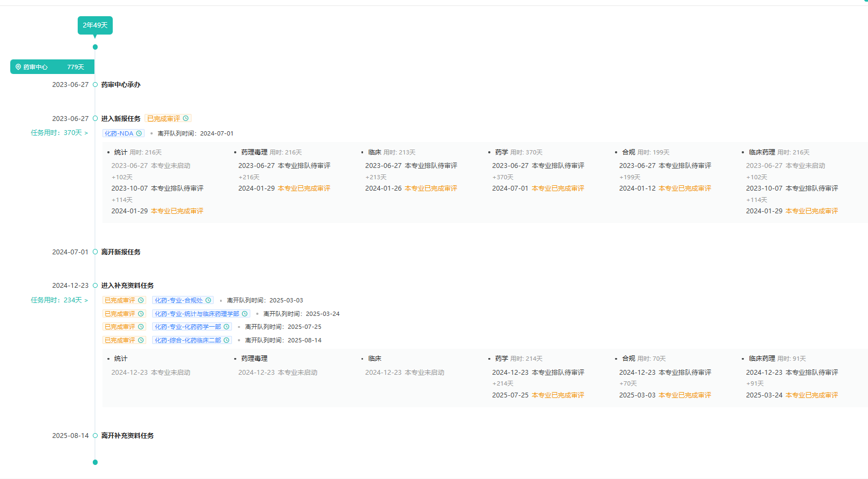The height and width of the screenshot is (479, 868).
Task: Expand the 任务用时：370天 details
Action: pos(59,133)
